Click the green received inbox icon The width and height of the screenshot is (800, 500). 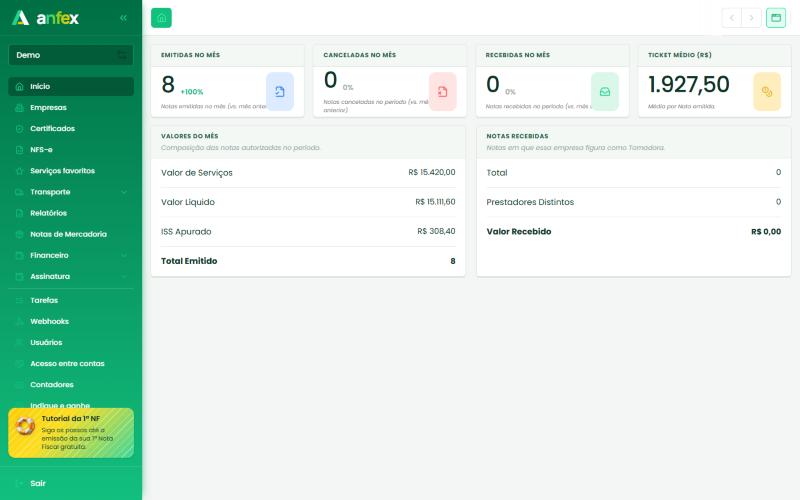pyautogui.click(x=605, y=92)
